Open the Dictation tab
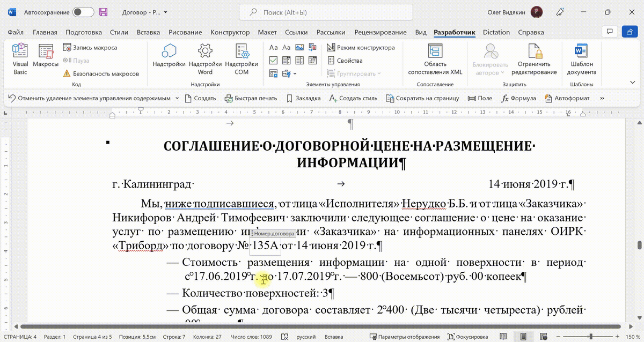 (x=496, y=32)
